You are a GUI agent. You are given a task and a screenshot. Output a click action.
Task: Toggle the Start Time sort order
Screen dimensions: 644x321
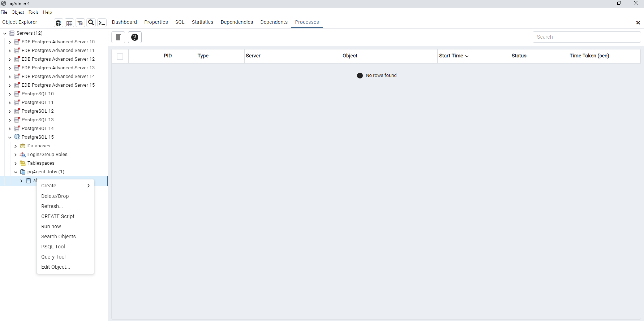click(467, 56)
